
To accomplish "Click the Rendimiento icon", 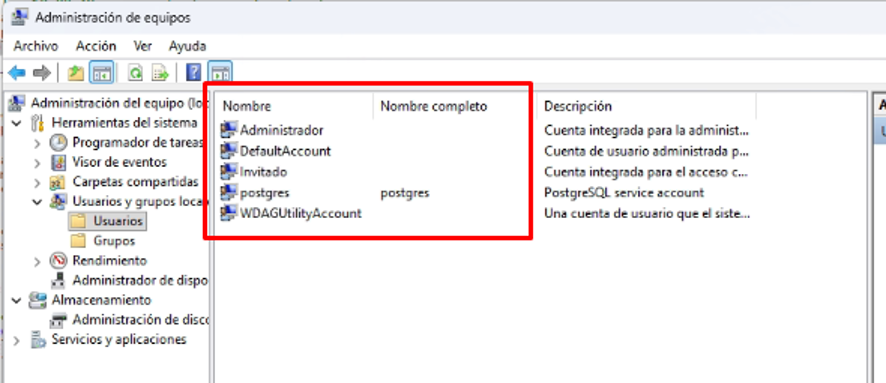I will point(59,260).
